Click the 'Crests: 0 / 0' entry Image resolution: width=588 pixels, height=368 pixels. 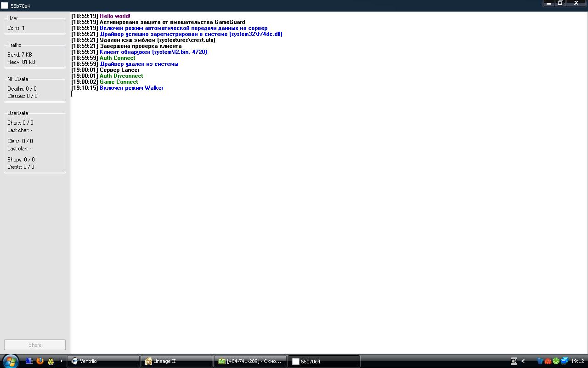(x=21, y=167)
